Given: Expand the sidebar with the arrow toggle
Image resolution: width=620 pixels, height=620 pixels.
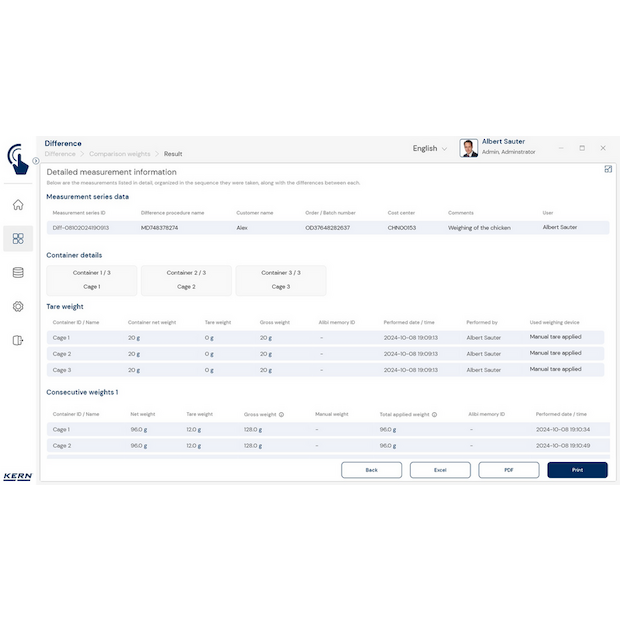Looking at the screenshot, I should 36,161.
